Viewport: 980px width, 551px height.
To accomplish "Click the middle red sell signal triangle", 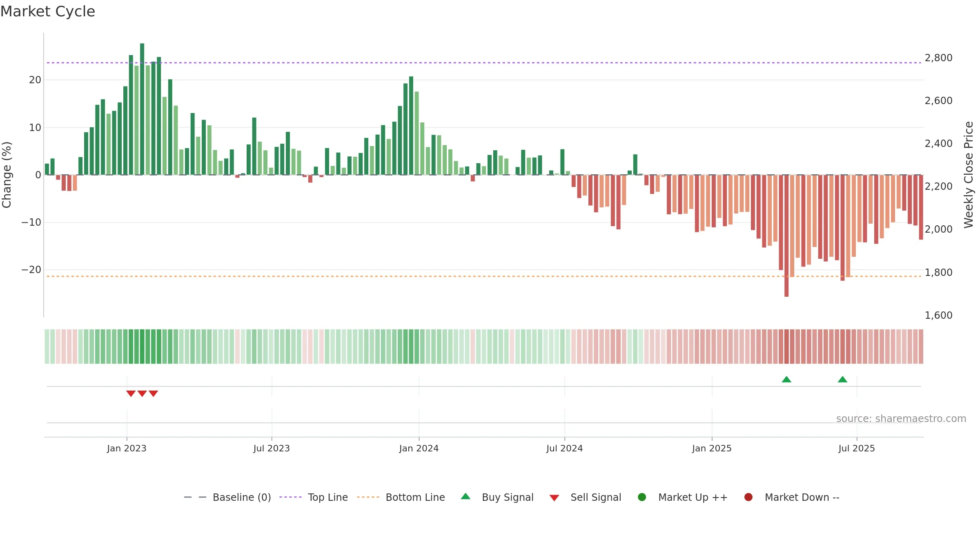I will 142,393.
